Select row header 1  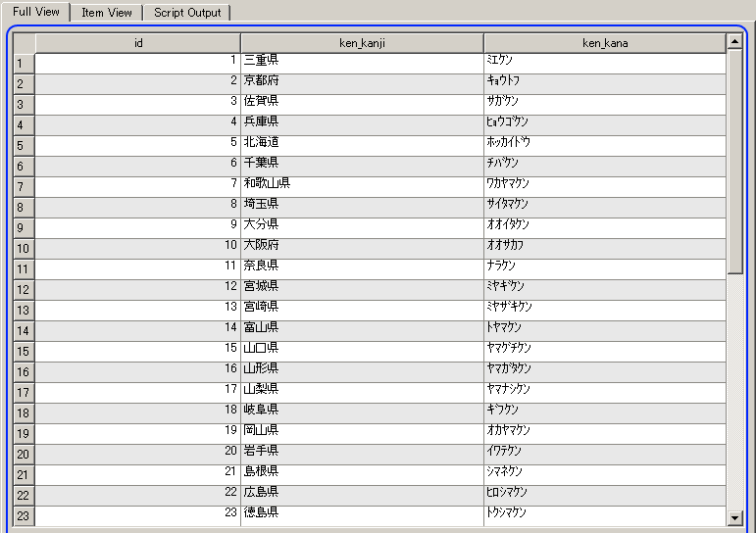tap(24, 64)
